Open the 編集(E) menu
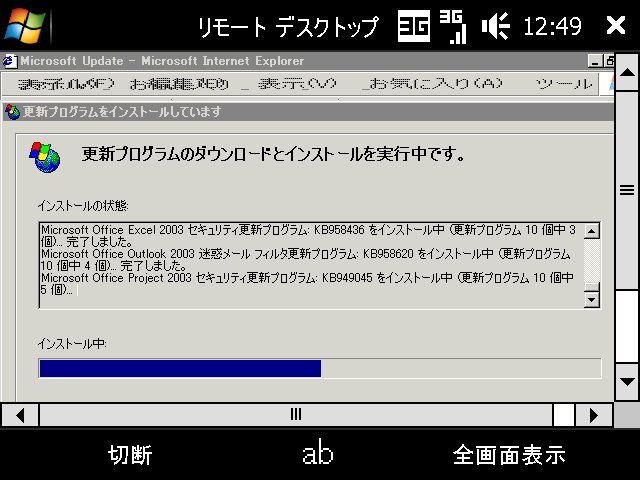 point(179,84)
